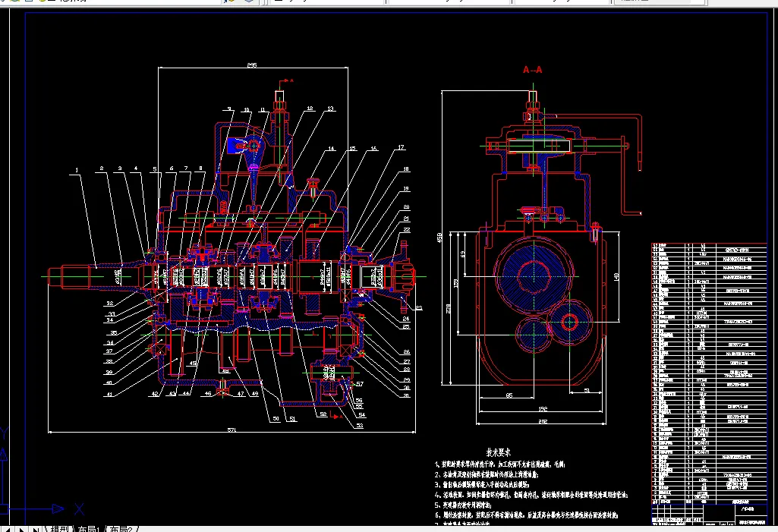
Task: Select the 458 vertical height dimension
Action: [439, 238]
